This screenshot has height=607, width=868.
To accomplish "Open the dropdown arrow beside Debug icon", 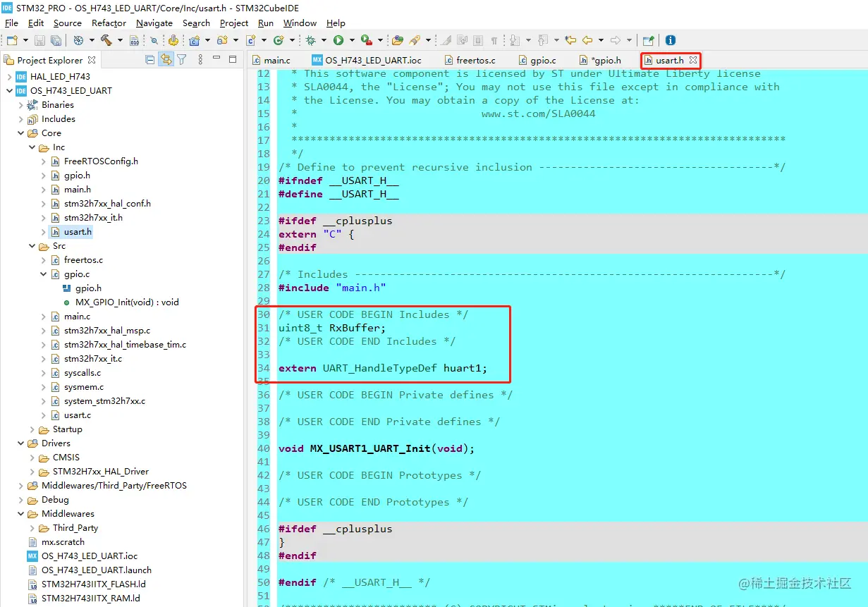I will click(x=324, y=40).
